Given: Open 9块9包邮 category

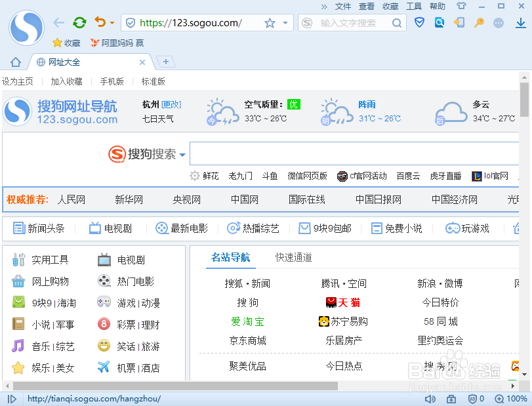Looking at the screenshot, I should click(x=325, y=228).
